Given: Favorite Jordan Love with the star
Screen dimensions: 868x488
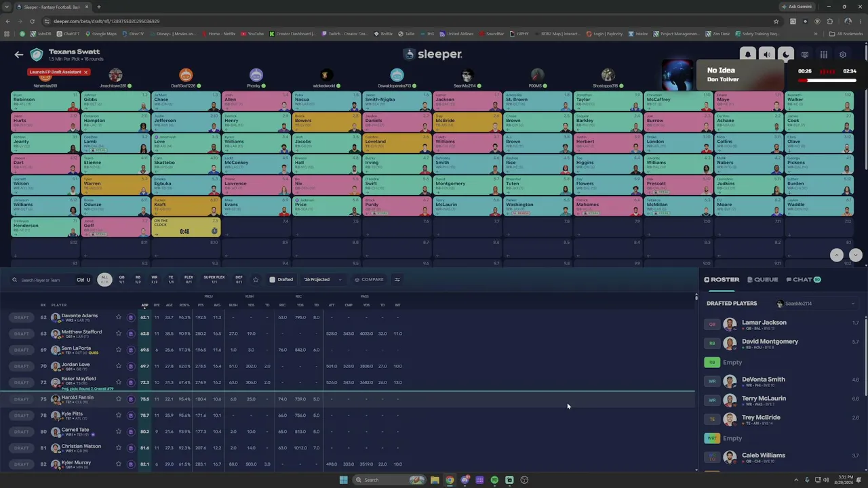Looking at the screenshot, I should (x=119, y=366).
